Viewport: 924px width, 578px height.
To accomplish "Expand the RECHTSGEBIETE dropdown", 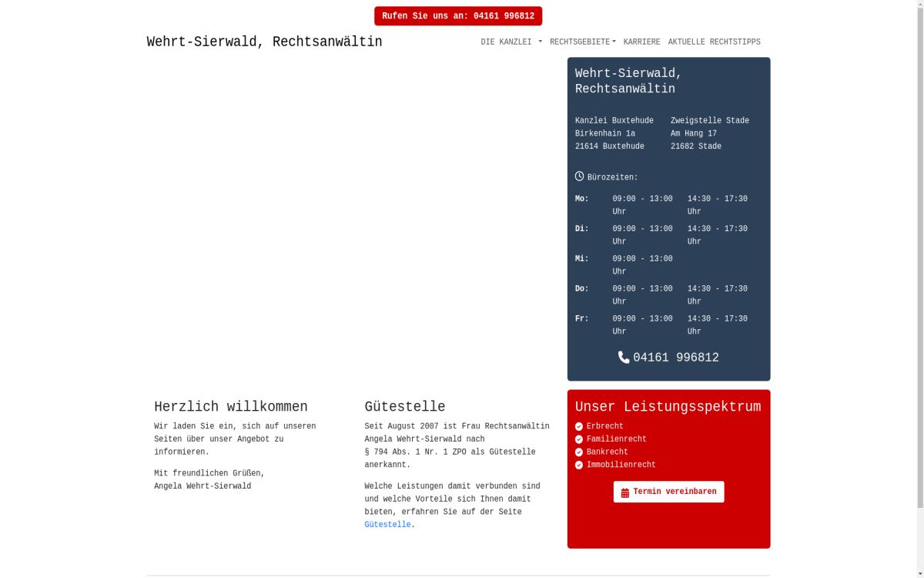I will coord(579,42).
